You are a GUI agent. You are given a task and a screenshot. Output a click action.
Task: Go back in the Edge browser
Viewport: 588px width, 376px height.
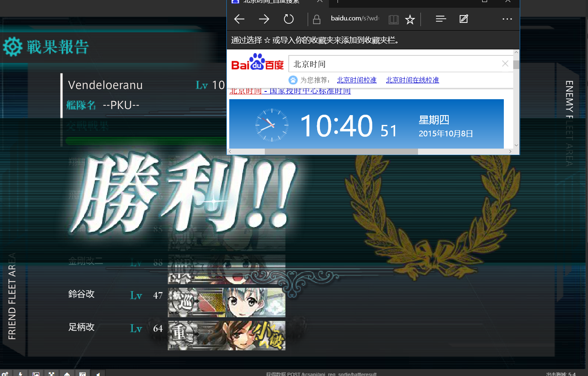pyautogui.click(x=239, y=19)
